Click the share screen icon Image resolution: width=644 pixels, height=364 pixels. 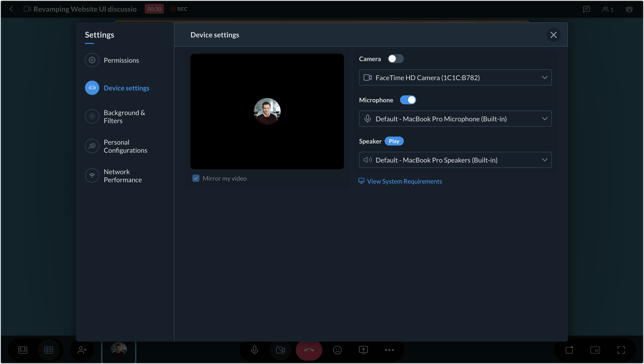click(363, 350)
